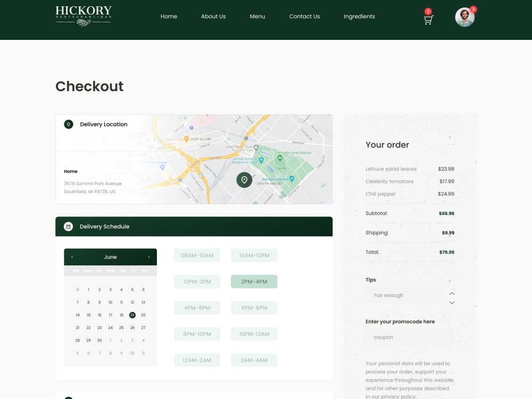This screenshot has height=399, width=532.
Task: Click the dark map marker pin
Action: click(x=244, y=180)
